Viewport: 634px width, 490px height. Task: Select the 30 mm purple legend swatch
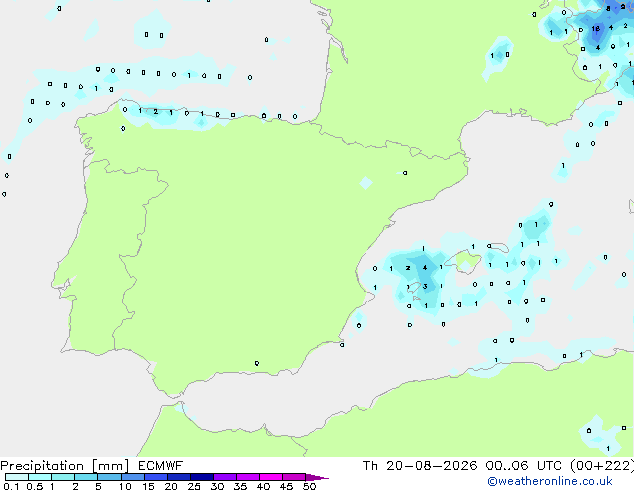pos(224,477)
